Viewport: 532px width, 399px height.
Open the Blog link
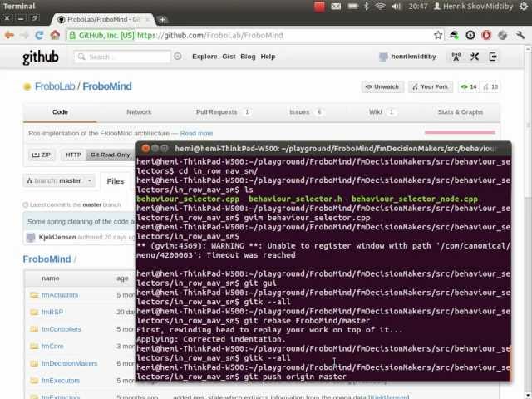(248, 57)
